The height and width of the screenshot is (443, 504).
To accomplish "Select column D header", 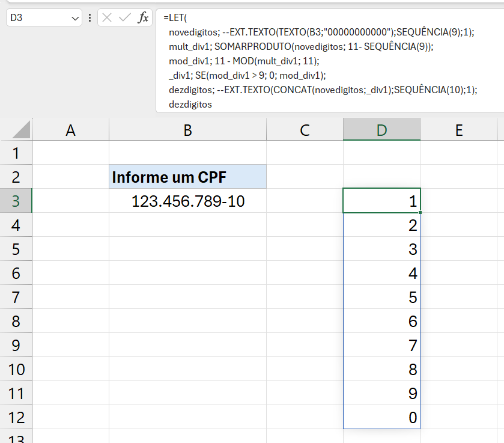I will point(381,130).
